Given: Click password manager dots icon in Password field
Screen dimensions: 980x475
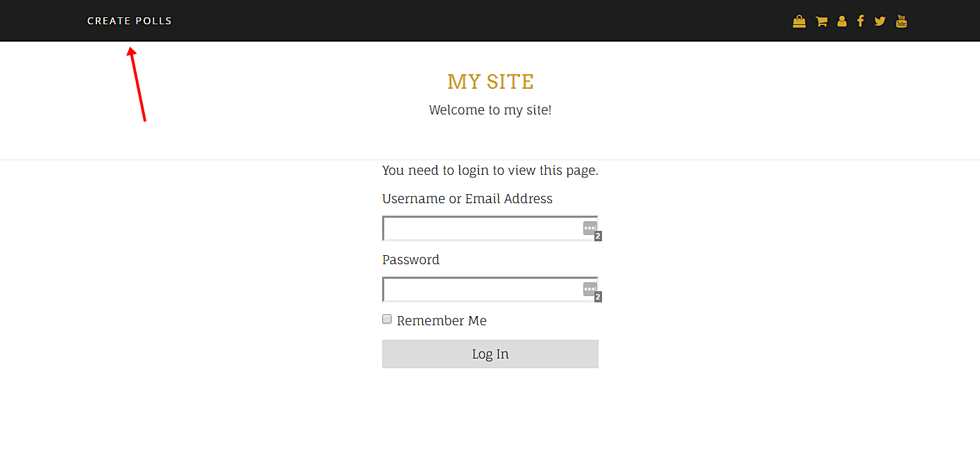Looking at the screenshot, I should pyautogui.click(x=590, y=289).
